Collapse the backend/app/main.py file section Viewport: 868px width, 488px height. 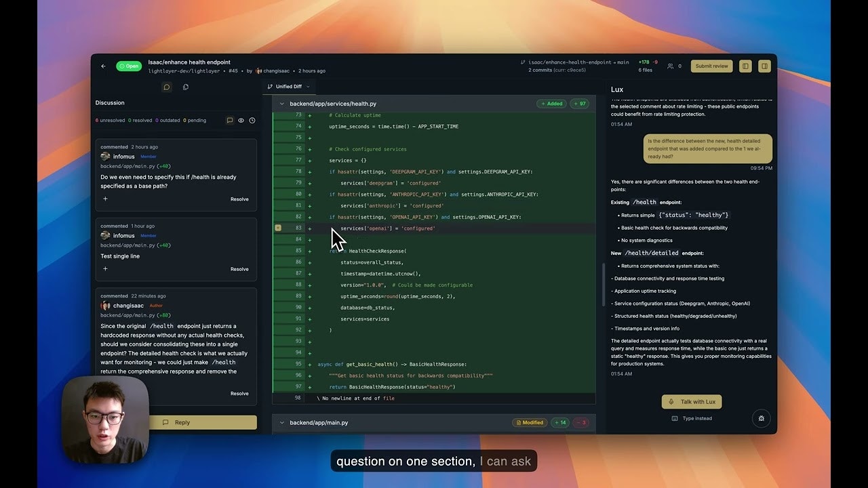282,422
